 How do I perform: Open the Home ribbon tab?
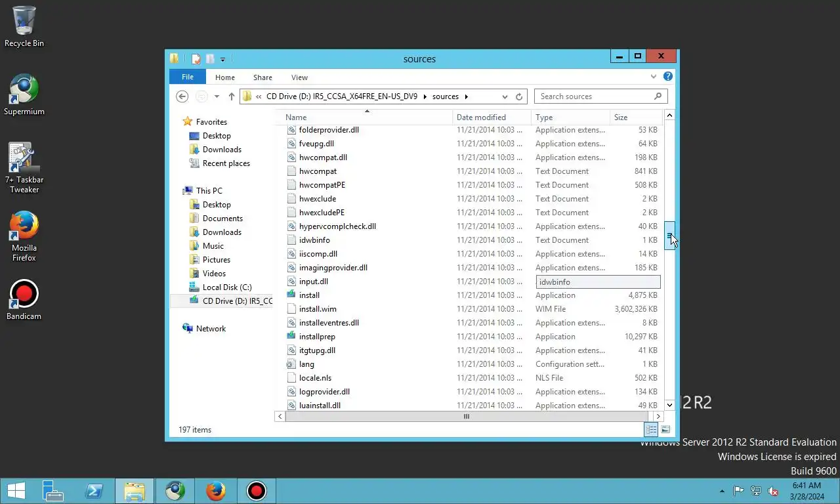(224, 77)
